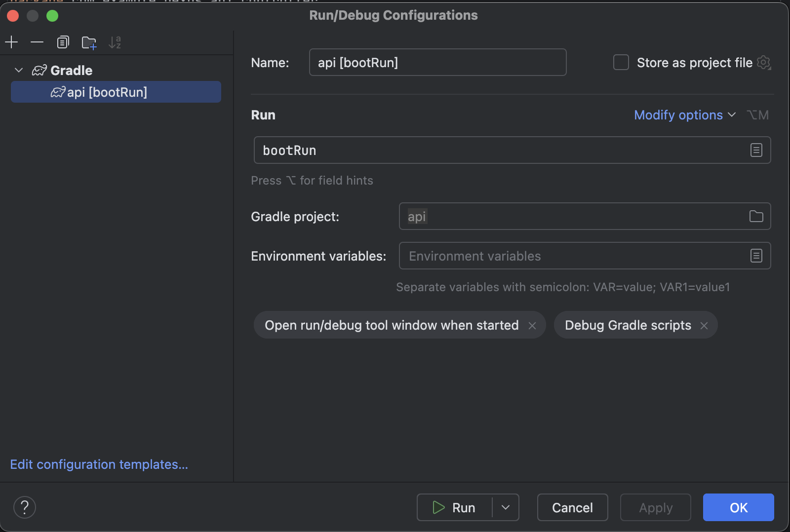Click the Name text field

tap(437, 62)
